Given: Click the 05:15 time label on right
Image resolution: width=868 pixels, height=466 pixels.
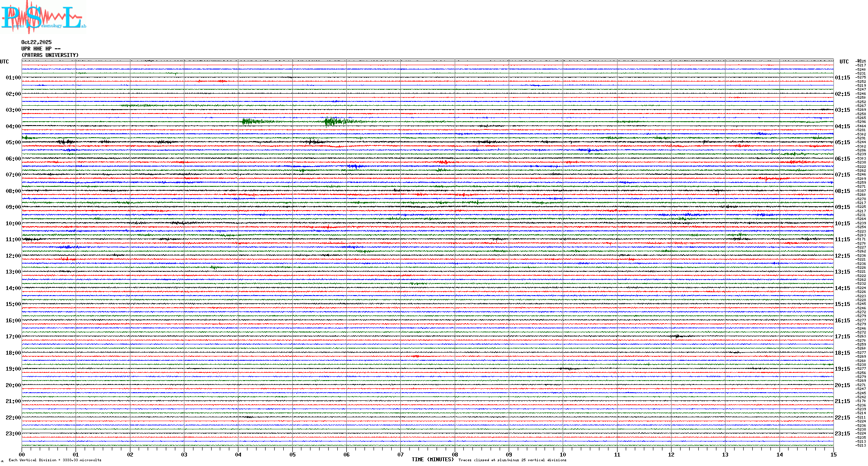Looking at the screenshot, I should click(842, 142).
